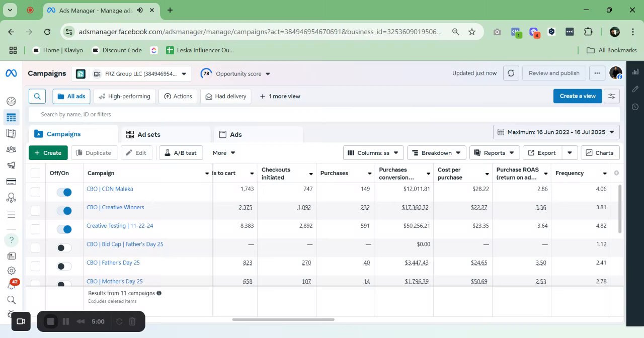Open the Campaign column header dropdown arrow
Viewport: 644px width, 338px height.
coord(207,174)
